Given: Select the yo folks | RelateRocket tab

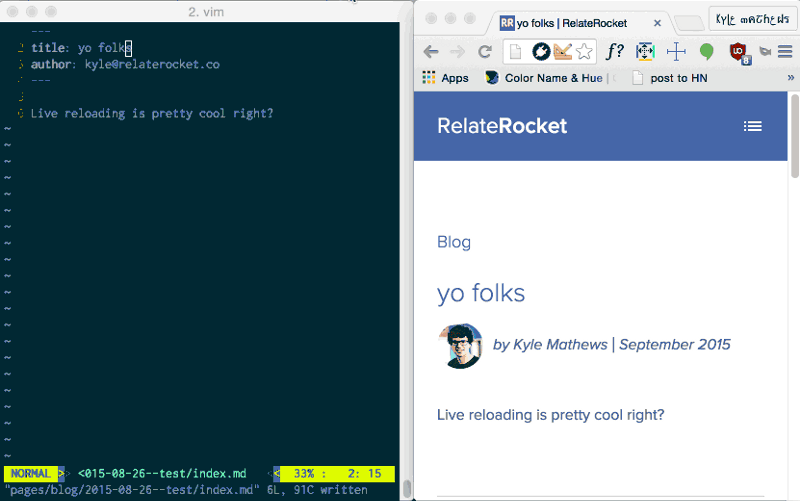Looking at the screenshot, I should pos(571,23).
